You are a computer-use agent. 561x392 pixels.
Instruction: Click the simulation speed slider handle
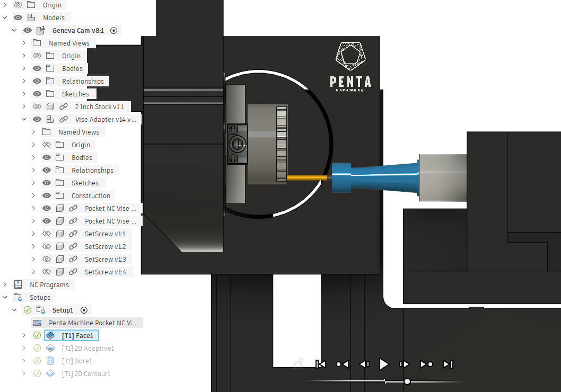pyautogui.click(x=407, y=381)
